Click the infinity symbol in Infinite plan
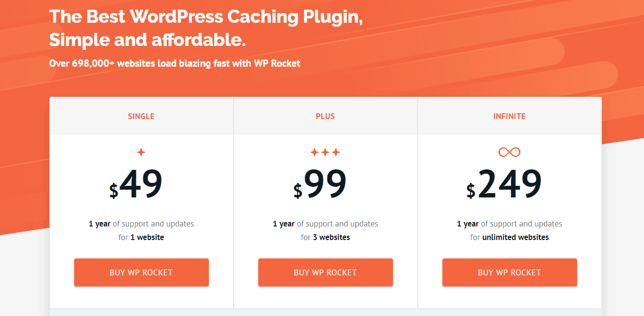Screen dimensions: 644x316 coord(509,152)
